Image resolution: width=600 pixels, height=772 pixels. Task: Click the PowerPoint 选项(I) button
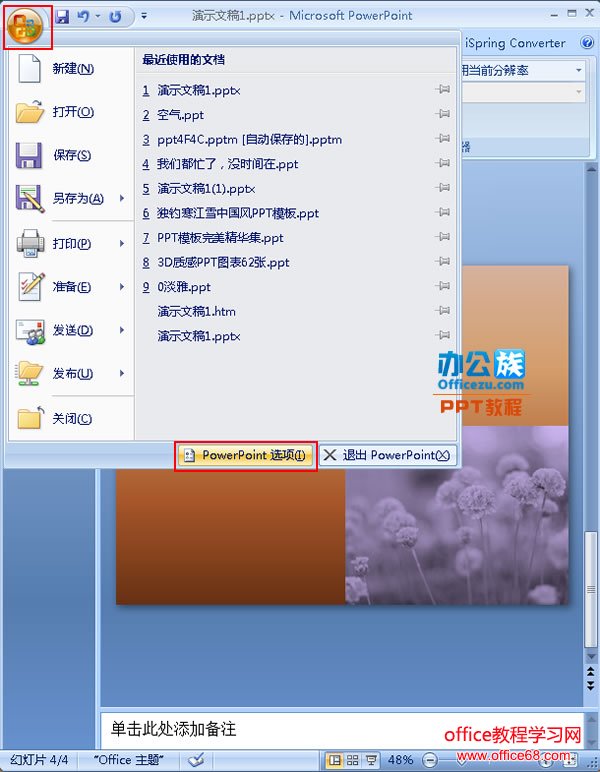pos(245,455)
